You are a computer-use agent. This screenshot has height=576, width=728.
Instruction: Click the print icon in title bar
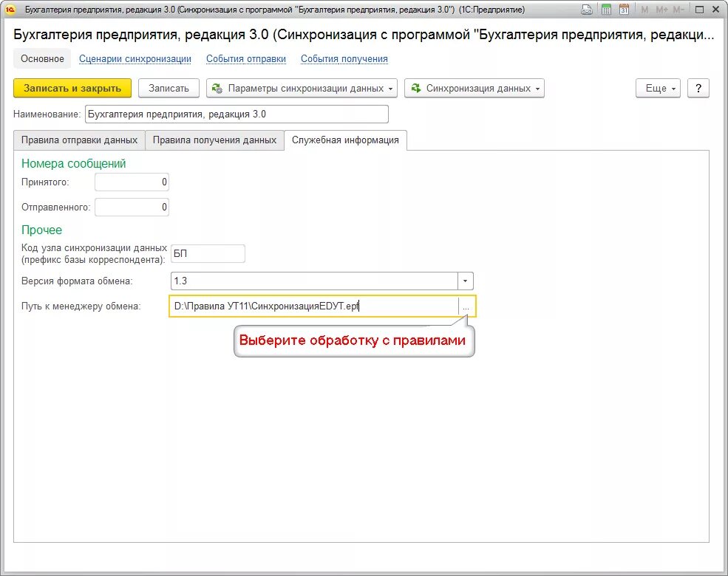pyautogui.click(x=587, y=10)
